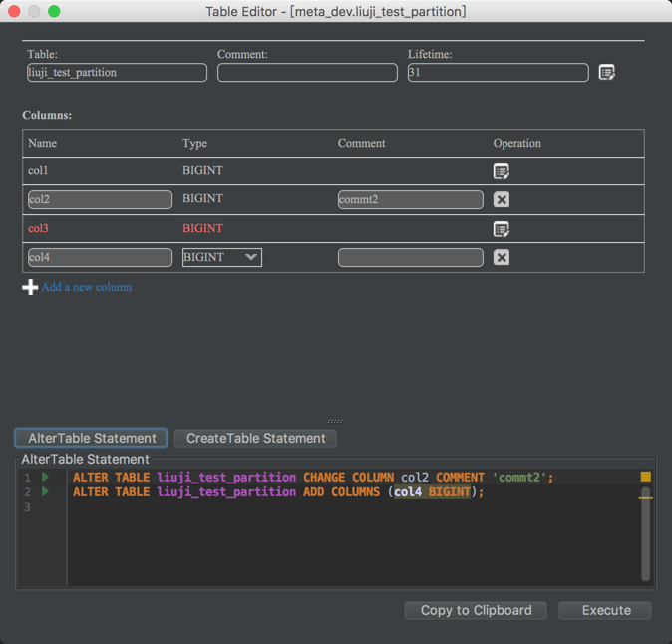This screenshot has width=672, height=644.
Task: Click the Lifetime input field
Action: [498, 73]
